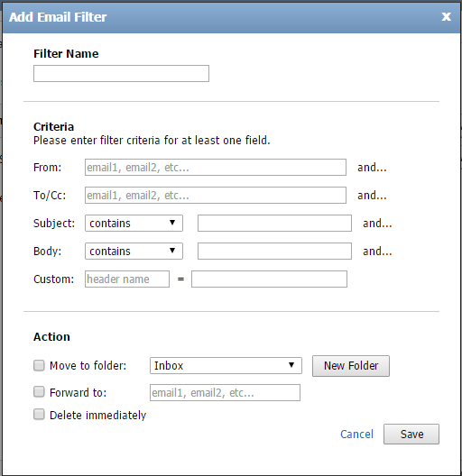
Task: Tick the Delete immediately checkbox
Action: (x=39, y=414)
